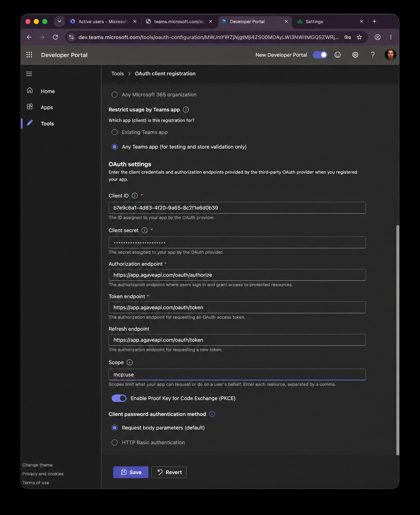Image resolution: width=420 pixels, height=515 pixels.
Task: Click the feedback smiley icon
Action: coord(338,55)
